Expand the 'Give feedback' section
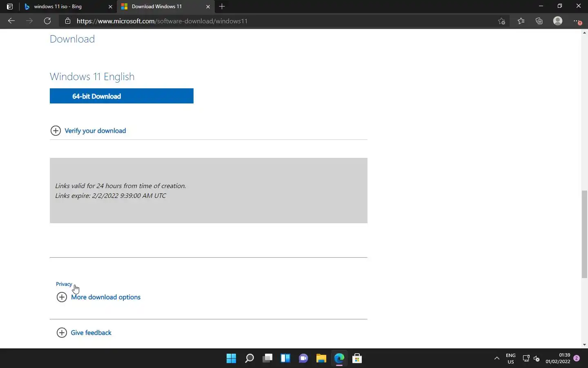Image resolution: width=588 pixels, height=368 pixels. pyautogui.click(x=91, y=333)
